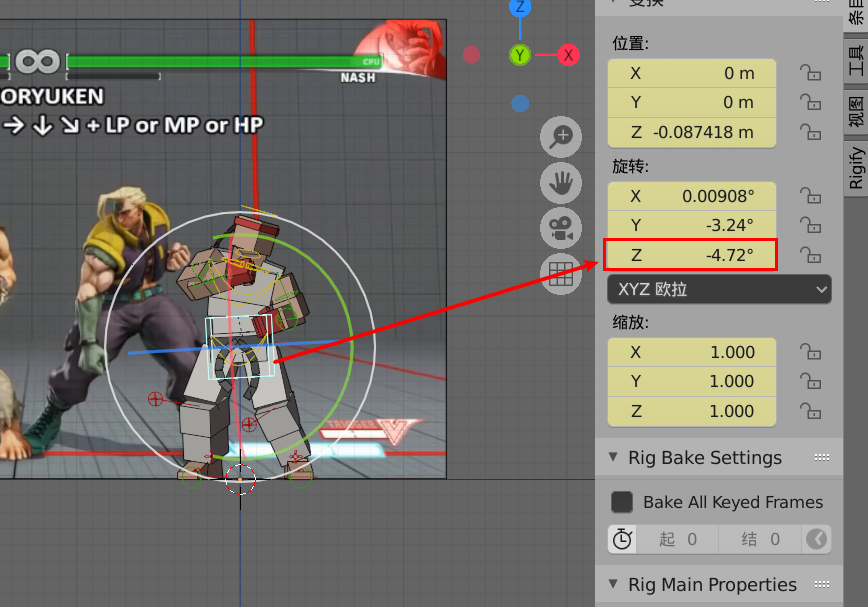Toggle lock for scale Y
868x607 pixels.
[810, 381]
